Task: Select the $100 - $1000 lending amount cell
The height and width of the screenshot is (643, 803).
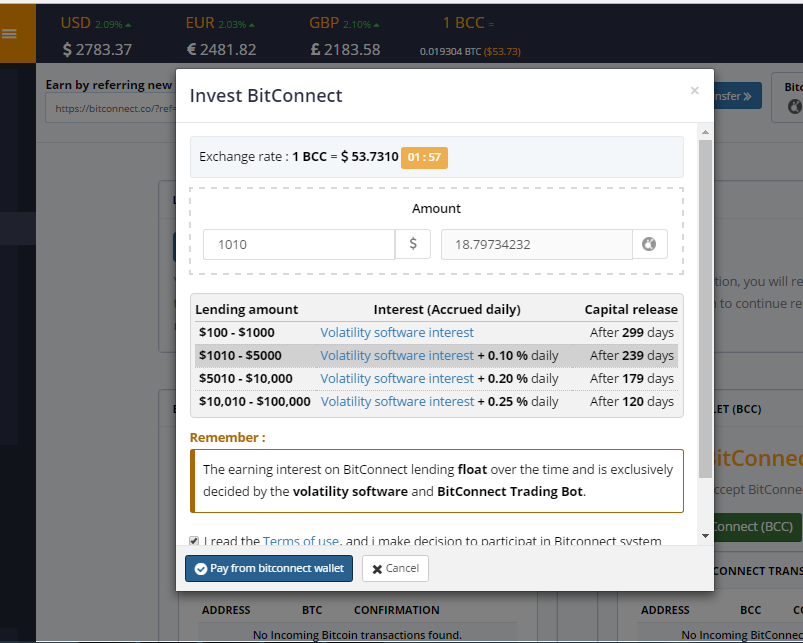Action: point(237,332)
